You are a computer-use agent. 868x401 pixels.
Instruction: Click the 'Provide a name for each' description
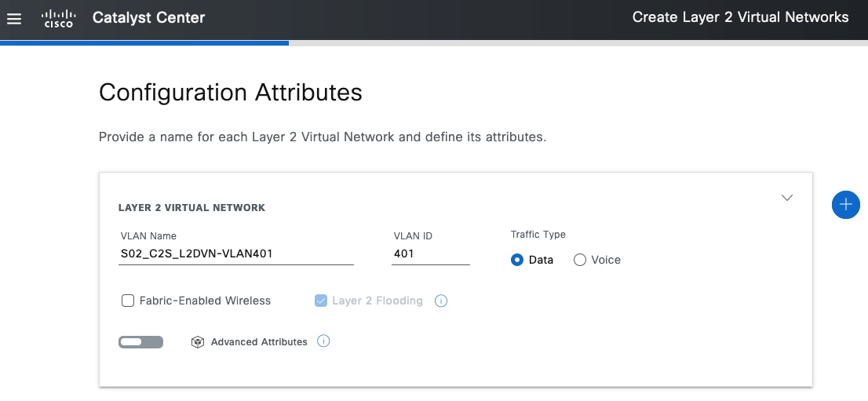point(323,137)
